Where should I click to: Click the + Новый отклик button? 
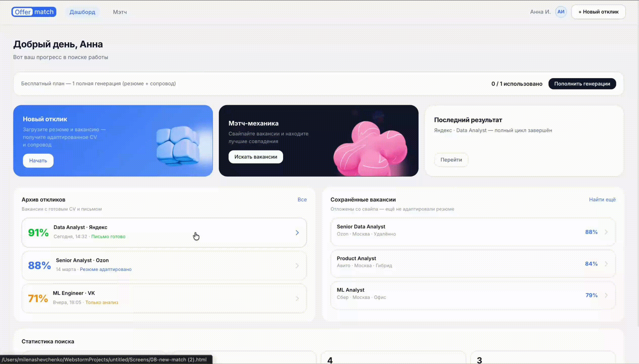pyautogui.click(x=598, y=12)
